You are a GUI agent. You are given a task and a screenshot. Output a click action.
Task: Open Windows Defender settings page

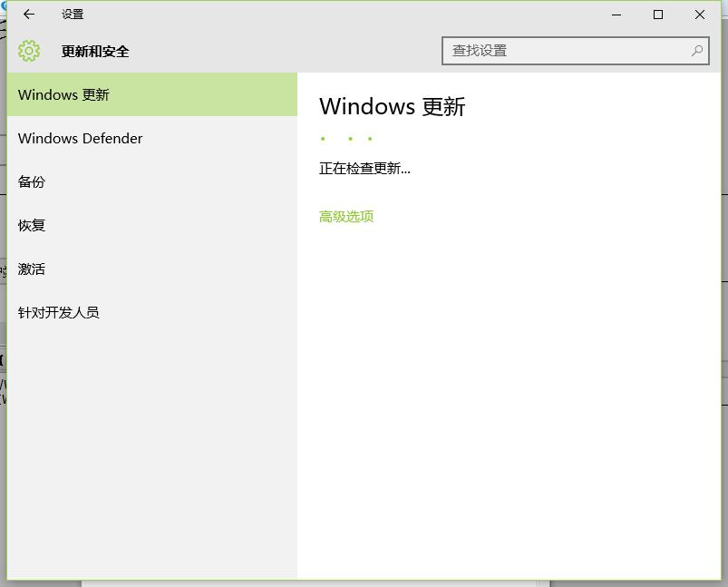pos(80,138)
